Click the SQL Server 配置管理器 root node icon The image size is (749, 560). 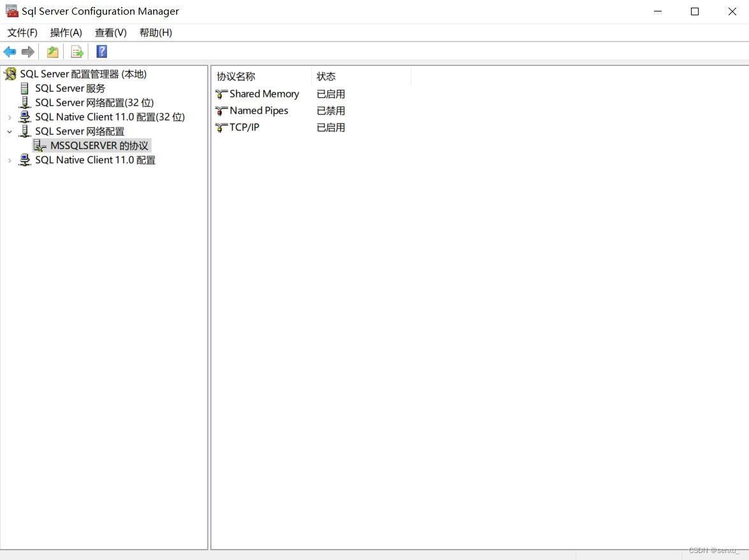(x=10, y=74)
